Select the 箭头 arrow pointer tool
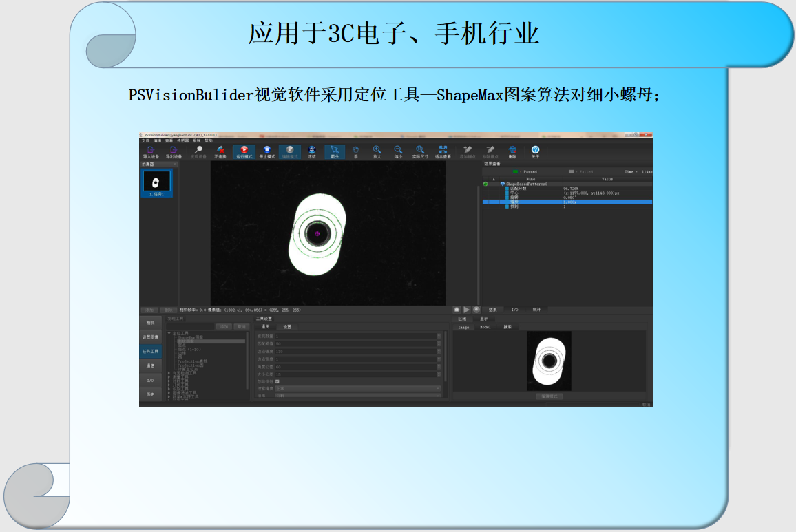The height and width of the screenshot is (532, 796). [x=335, y=151]
